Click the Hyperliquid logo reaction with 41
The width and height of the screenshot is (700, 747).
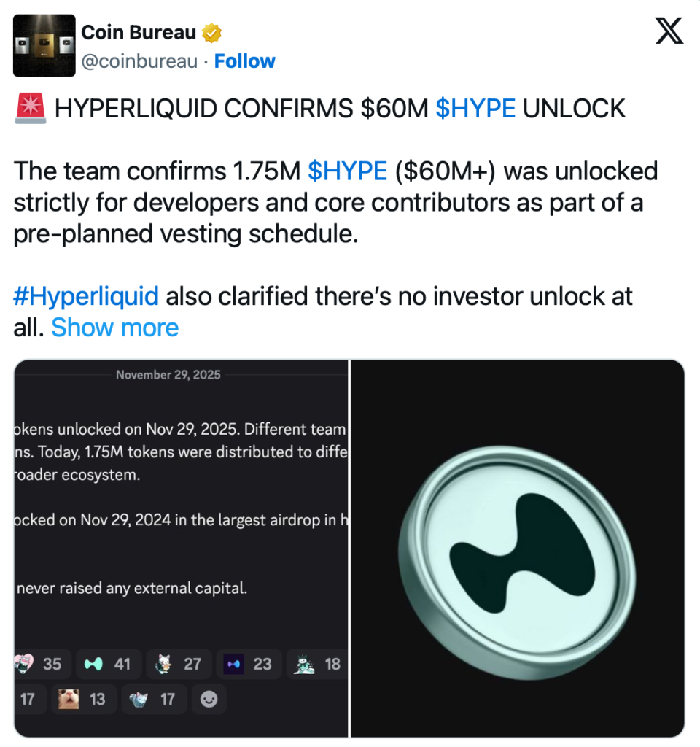(106, 664)
